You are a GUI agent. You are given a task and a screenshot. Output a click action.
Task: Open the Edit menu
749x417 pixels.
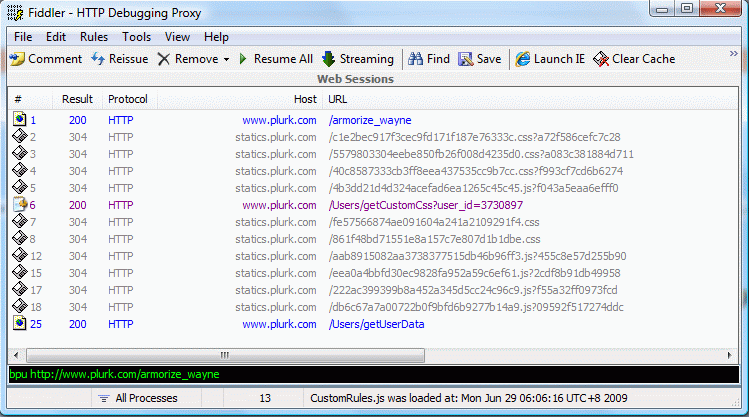click(x=56, y=37)
